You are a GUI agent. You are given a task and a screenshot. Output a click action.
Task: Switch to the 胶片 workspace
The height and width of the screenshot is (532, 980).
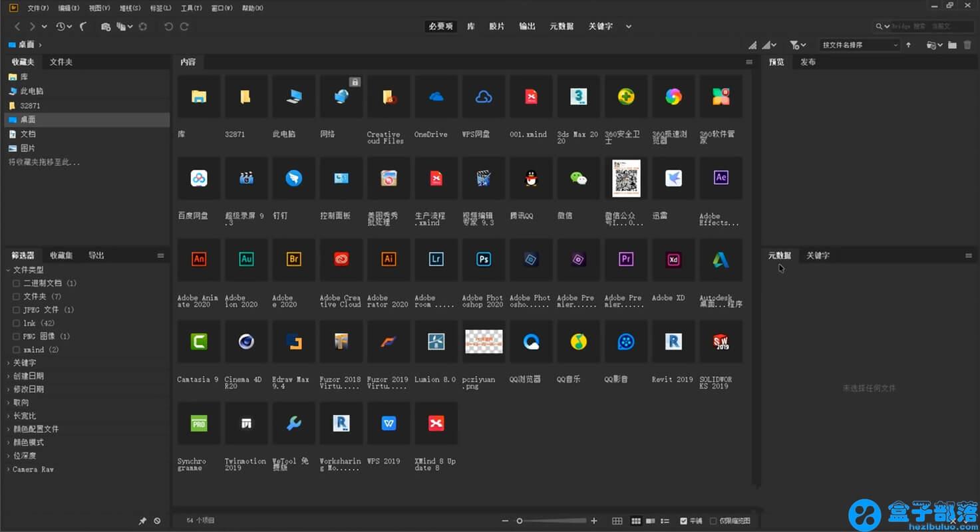click(x=496, y=27)
